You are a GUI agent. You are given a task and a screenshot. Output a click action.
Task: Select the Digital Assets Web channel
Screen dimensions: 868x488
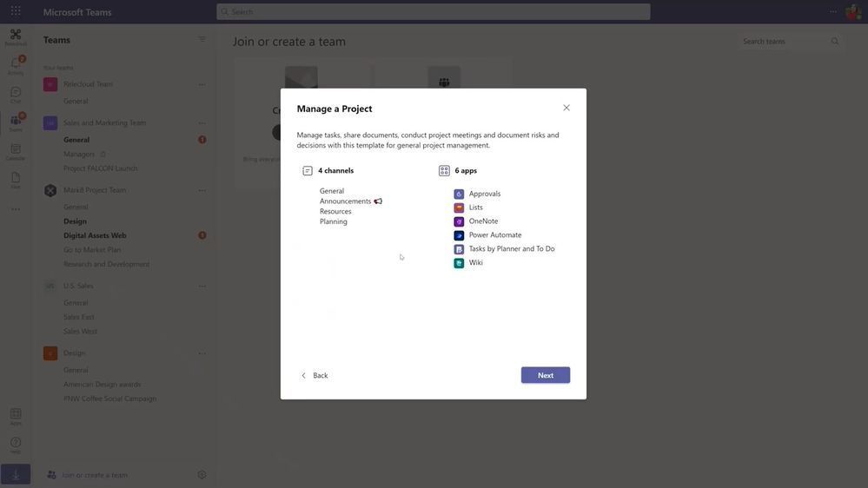pos(95,235)
